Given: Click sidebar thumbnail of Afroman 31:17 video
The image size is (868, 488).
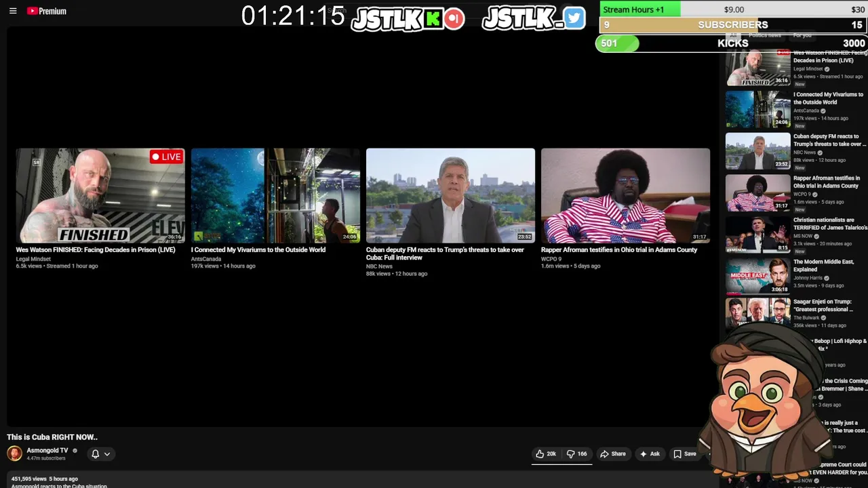Looking at the screenshot, I should pos(758,192).
